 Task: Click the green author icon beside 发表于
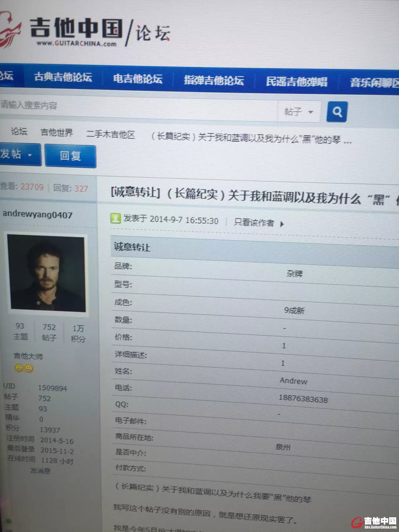coord(116,218)
